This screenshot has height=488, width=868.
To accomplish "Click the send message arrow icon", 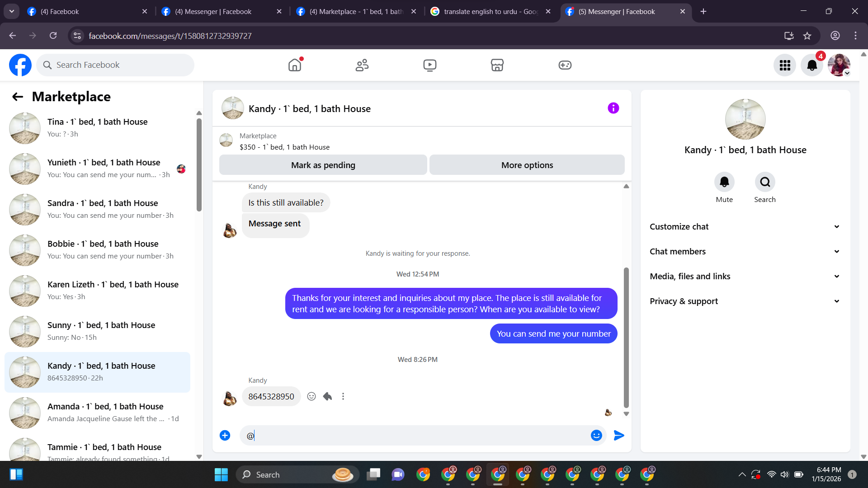I will point(619,435).
